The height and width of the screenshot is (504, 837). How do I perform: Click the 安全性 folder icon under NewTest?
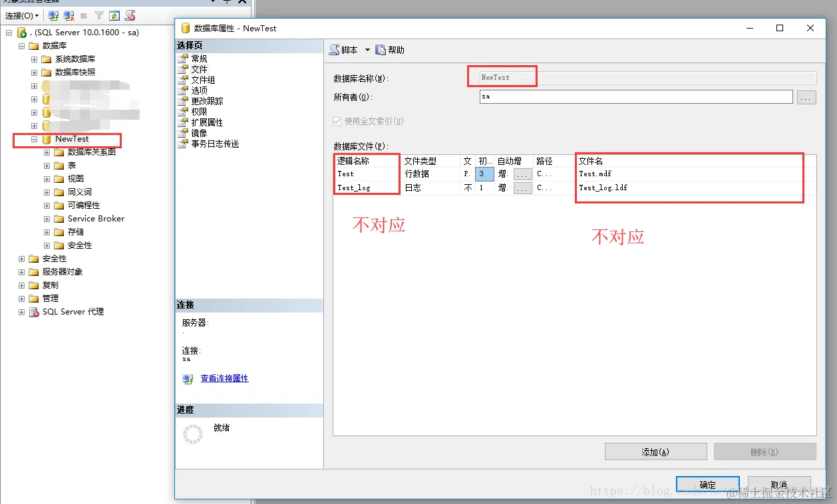point(59,245)
